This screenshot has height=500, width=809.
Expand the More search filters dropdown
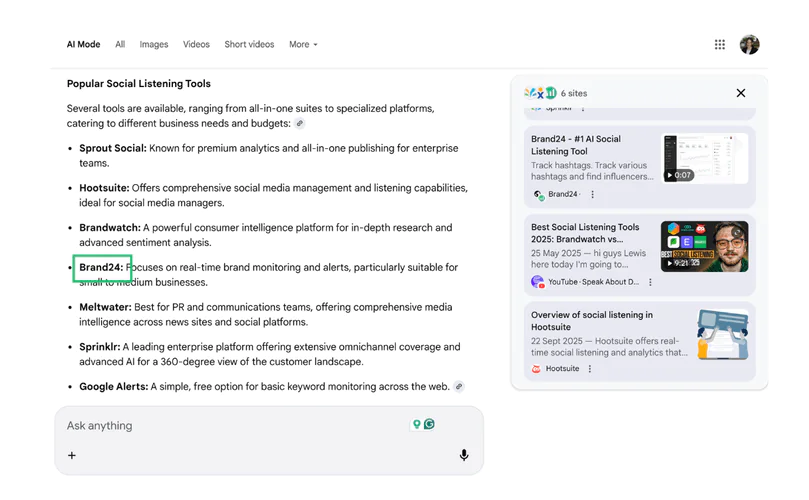[303, 45]
